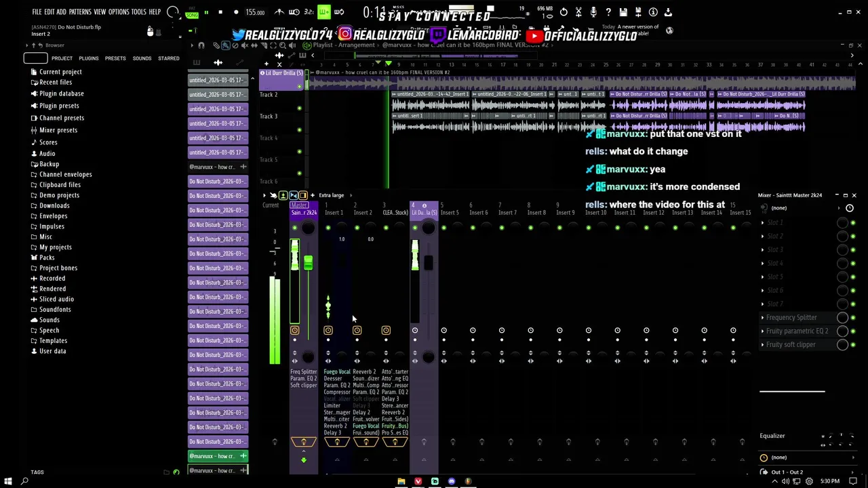Expand the Packs folder
This screenshot has height=488, width=868.
pyautogui.click(x=47, y=258)
